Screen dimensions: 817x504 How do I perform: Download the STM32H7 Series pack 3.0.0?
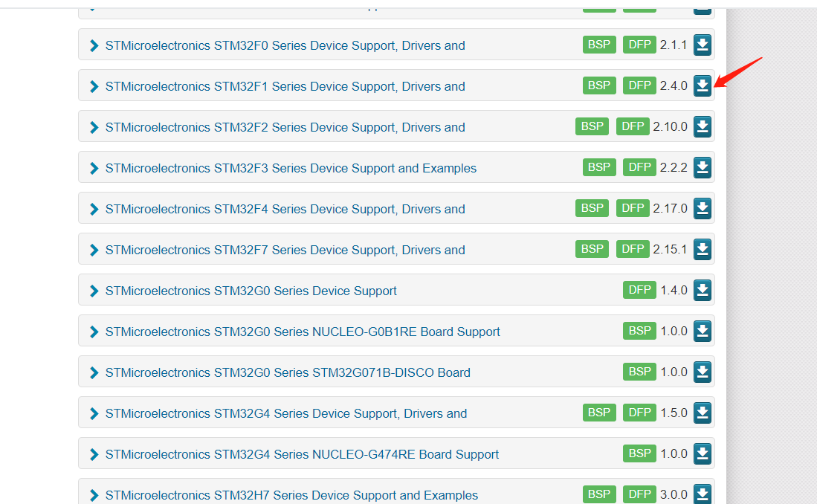coord(703,494)
